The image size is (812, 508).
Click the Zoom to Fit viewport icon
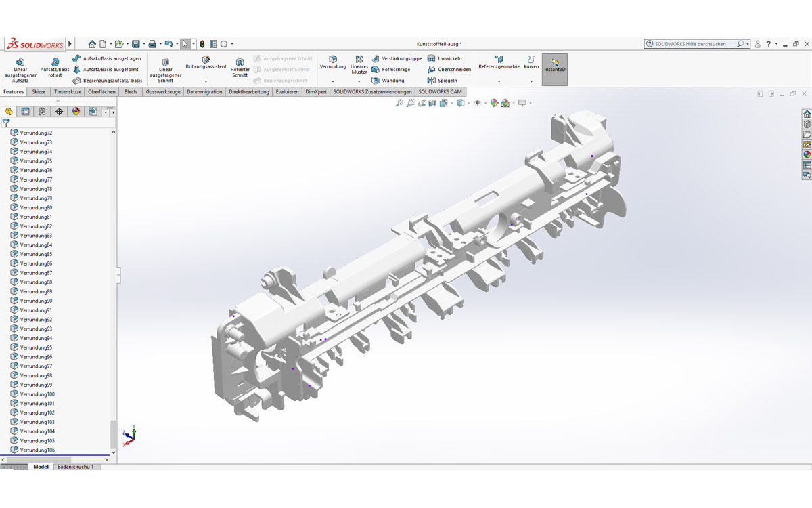click(400, 103)
